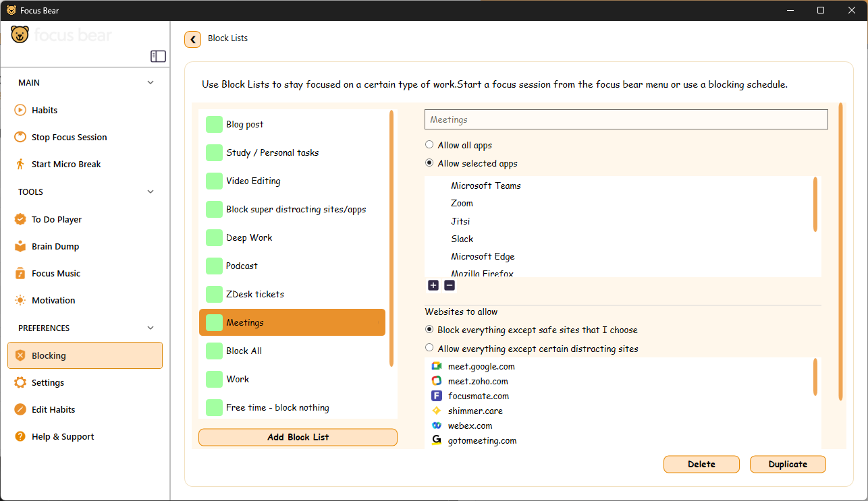Remove selected app with the minus icon
This screenshot has height=501, width=868.
tap(450, 285)
